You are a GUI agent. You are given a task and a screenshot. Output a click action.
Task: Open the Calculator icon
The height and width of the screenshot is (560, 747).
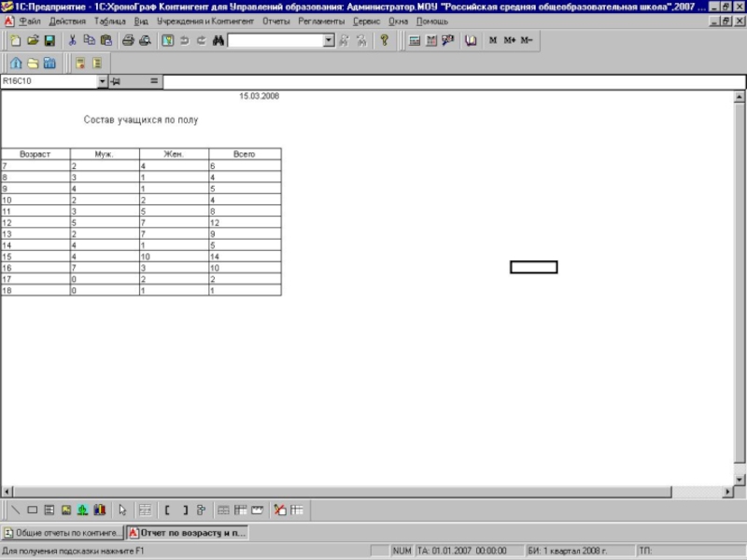tap(415, 41)
